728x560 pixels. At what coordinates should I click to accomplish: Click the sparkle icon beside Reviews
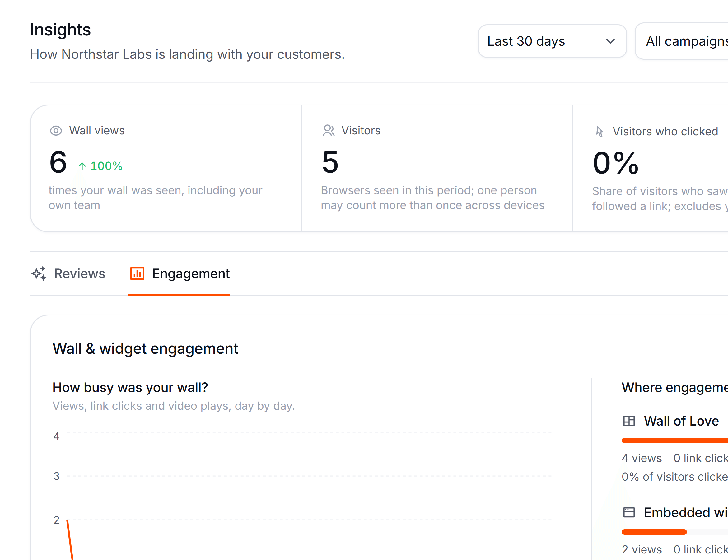point(39,274)
